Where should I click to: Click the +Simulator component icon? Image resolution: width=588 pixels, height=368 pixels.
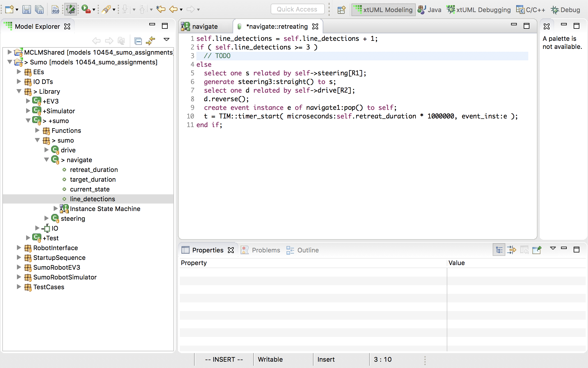[37, 111]
